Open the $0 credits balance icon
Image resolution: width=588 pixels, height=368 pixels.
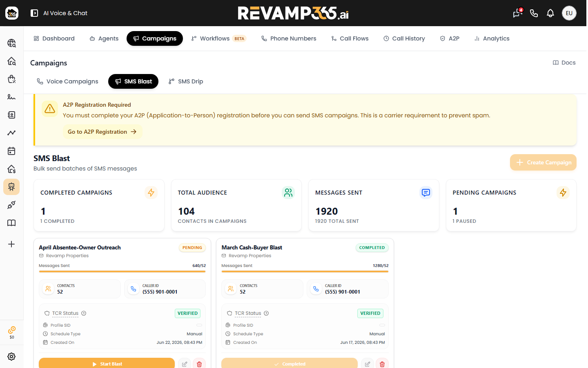pos(12,332)
